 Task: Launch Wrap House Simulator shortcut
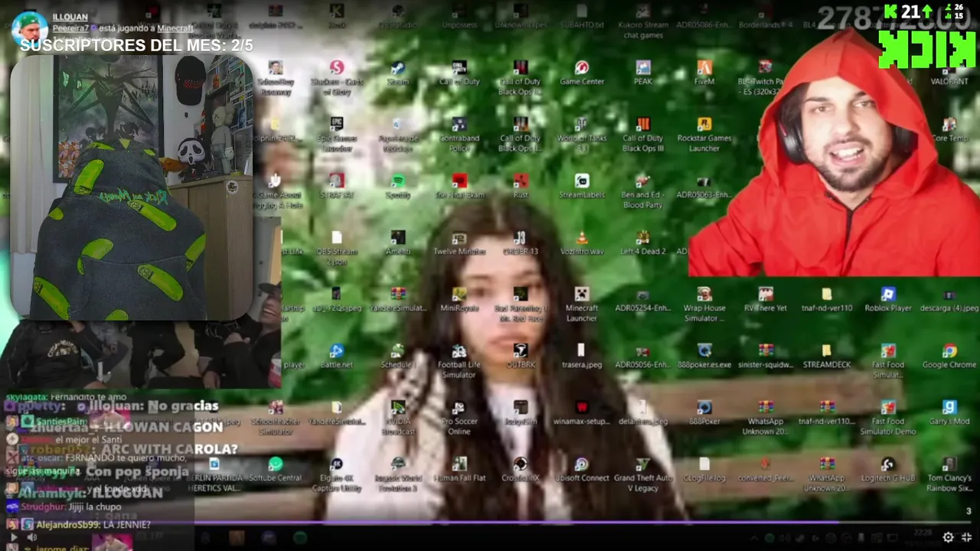(x=704, y=305)
